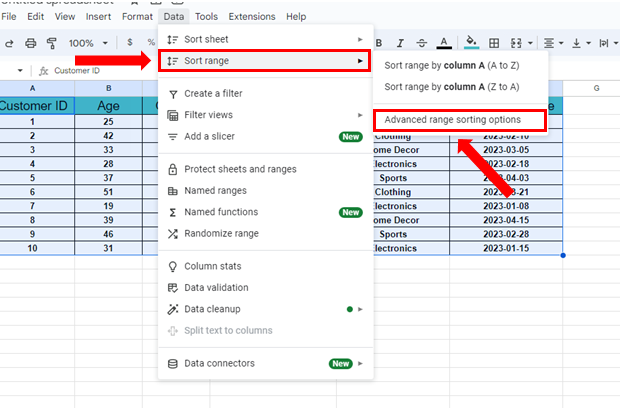Choose Sort sheet menu item
Viewport: 621px width, 410px height.
coord(265,39)
